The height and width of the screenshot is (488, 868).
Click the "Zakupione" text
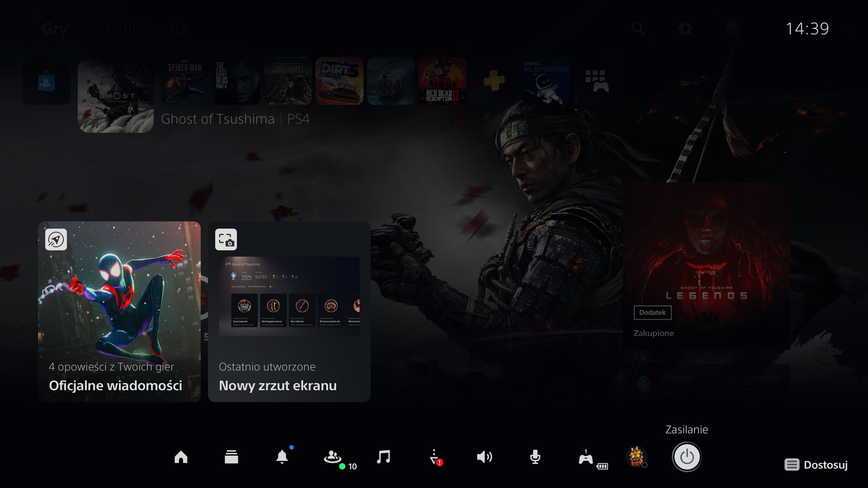point(654,333)
